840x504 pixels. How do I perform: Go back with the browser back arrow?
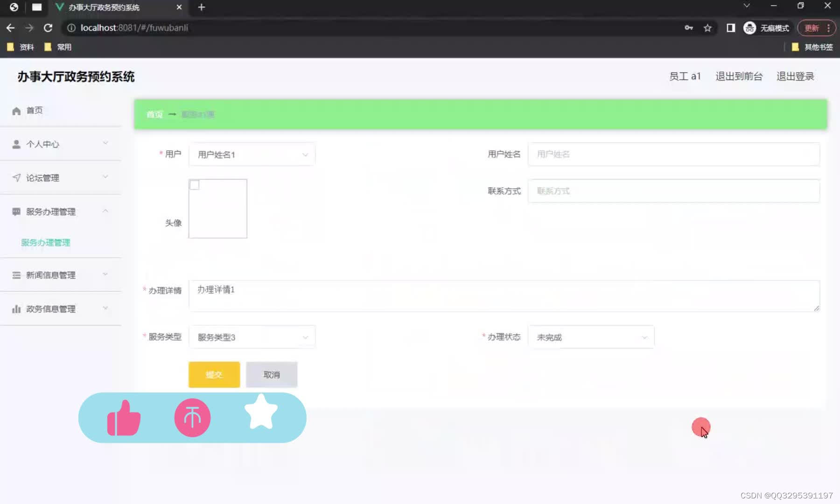tap(10, 28)
